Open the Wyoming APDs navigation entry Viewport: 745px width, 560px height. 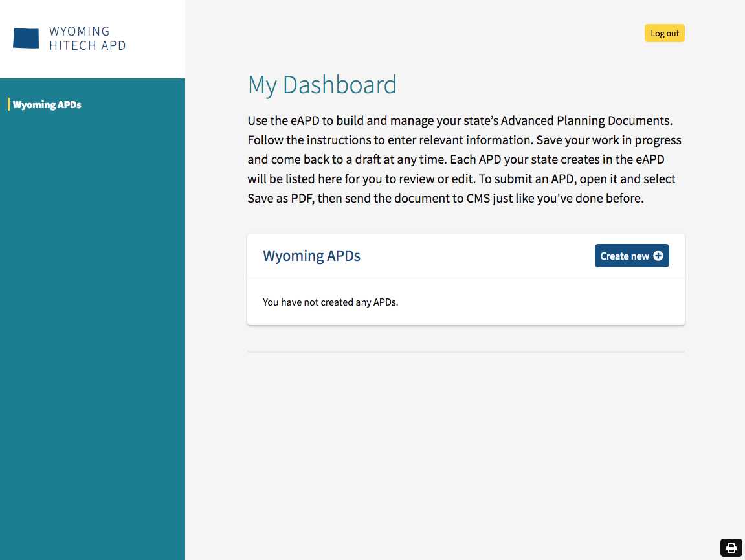47,104
